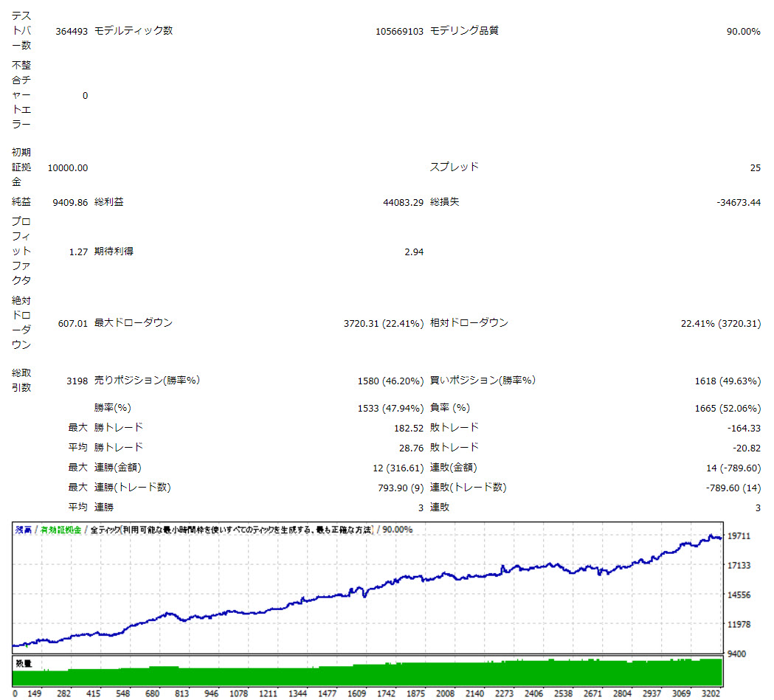
Task: Click the 19711 chart axis label
Action: [x=739, y=536]
